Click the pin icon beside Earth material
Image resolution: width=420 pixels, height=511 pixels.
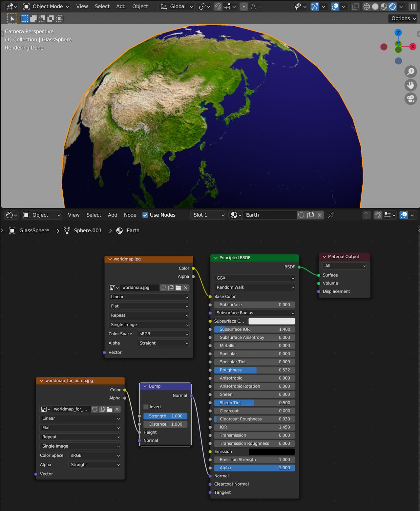(x=331, y=215)
